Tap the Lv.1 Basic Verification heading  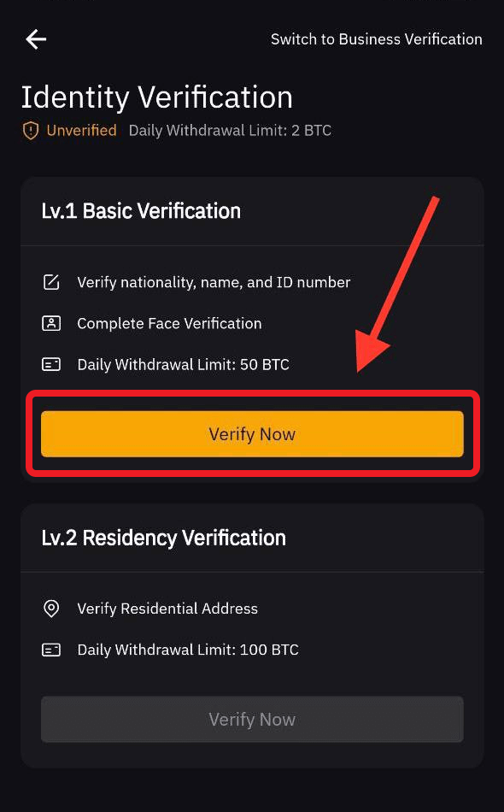click(141, 211)
